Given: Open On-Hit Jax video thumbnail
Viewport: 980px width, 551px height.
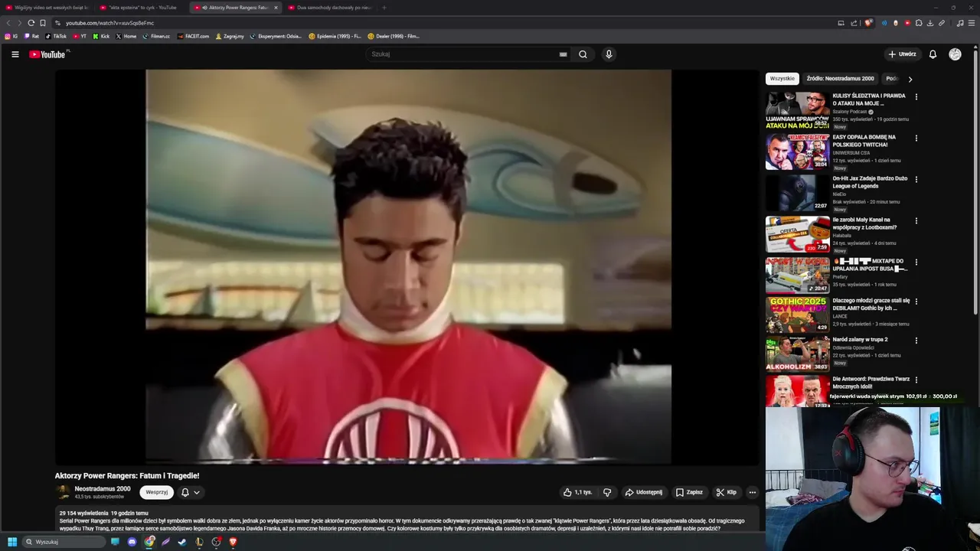Looking at the screenshot, I should coord(798,193).
